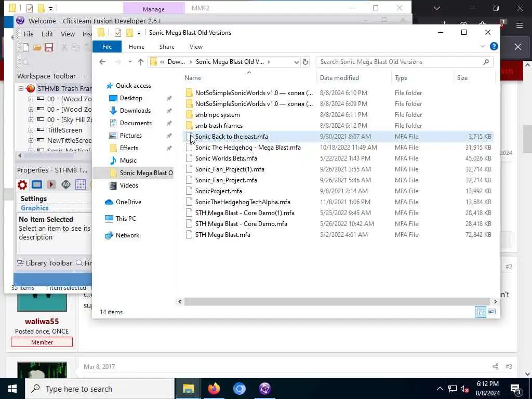
Task: Show hidden system tray icons chevron
Action: pos(440,389)
